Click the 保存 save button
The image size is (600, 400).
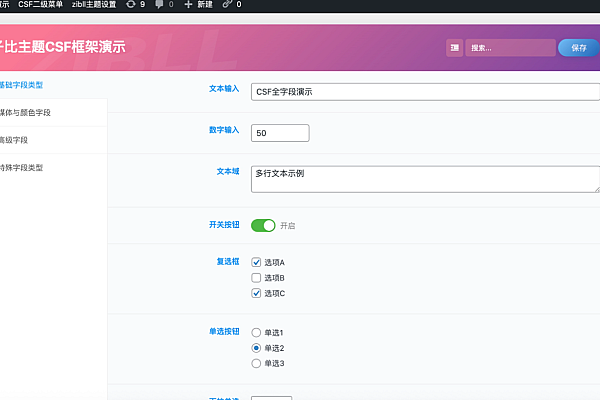(x=579, y=48)
